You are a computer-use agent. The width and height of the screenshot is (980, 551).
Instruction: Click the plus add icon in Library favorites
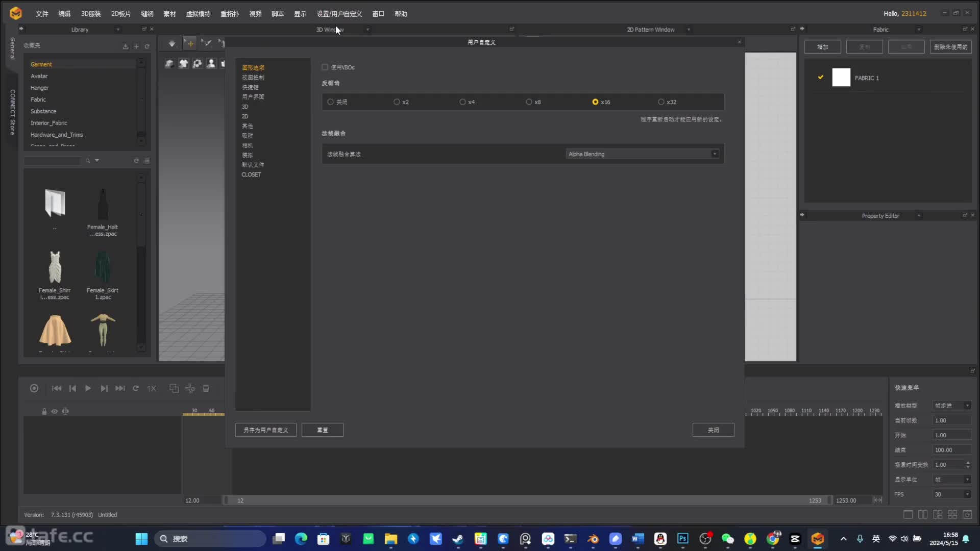(x=136, y=46)
